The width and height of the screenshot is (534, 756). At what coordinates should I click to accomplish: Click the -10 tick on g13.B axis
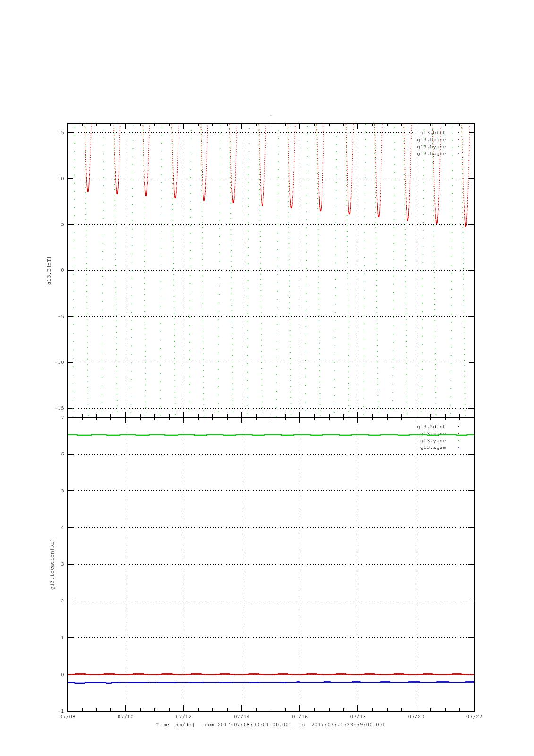click(59, 362)
